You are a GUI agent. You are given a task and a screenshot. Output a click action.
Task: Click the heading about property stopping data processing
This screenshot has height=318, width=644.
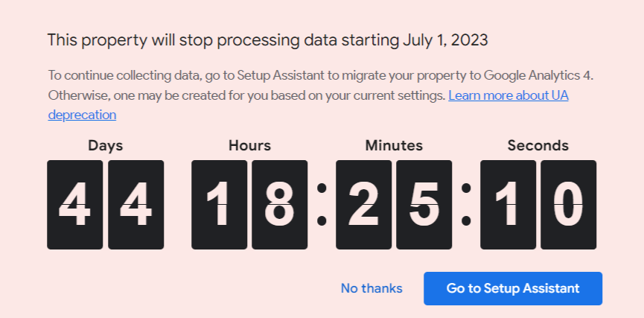coord(268,40)
